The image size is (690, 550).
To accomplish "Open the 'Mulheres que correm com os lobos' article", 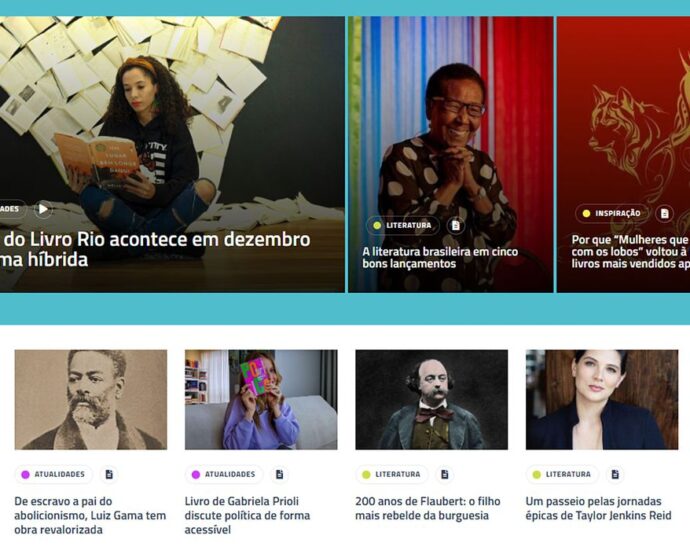I will pyautogui.click(x=630, y=252).
